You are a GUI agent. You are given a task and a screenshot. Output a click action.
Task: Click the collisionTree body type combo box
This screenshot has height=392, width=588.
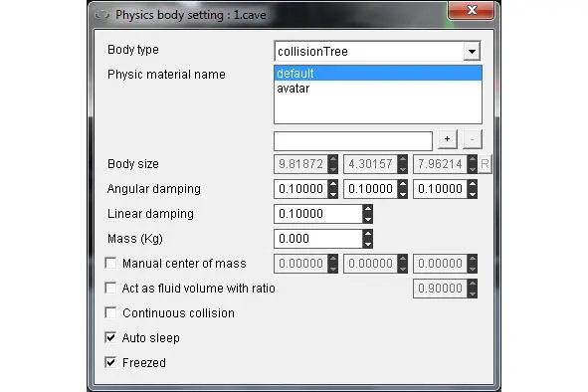[x=377, y=52]
